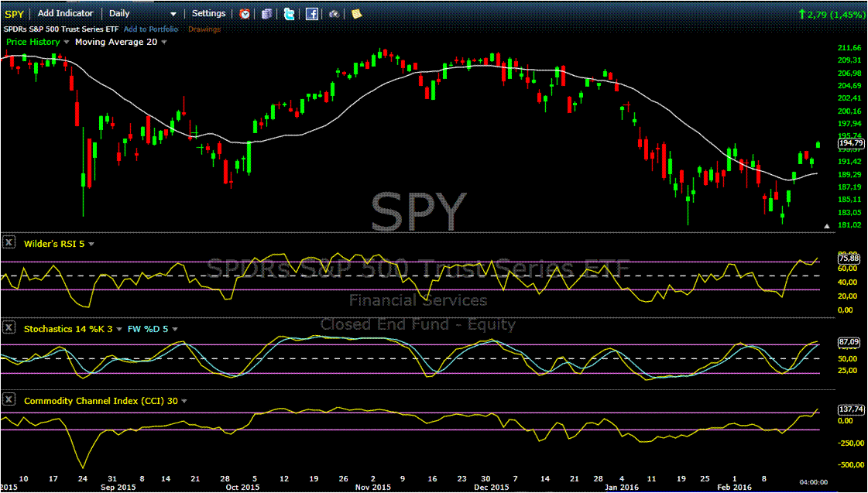The image size is (868, 493).
Task: Close the Commodity Channel Index panel
Action: [9, 401]
